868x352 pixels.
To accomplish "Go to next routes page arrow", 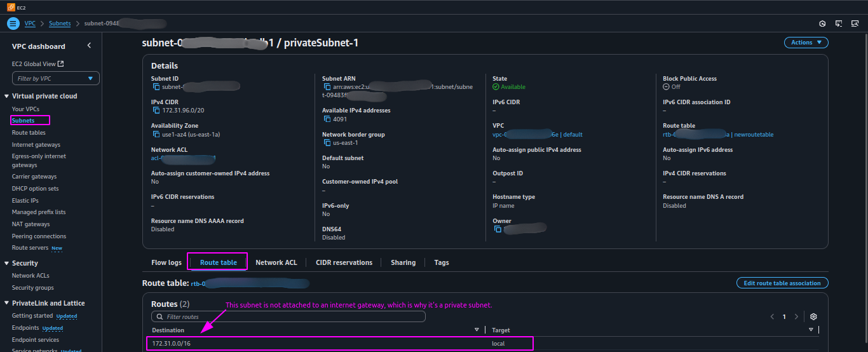I will 796,316.
